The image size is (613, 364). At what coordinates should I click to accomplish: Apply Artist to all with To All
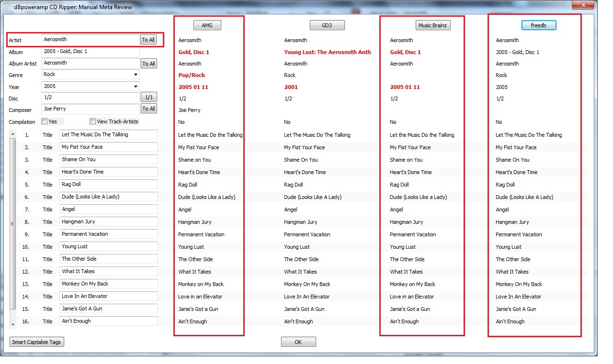point(148,40)
